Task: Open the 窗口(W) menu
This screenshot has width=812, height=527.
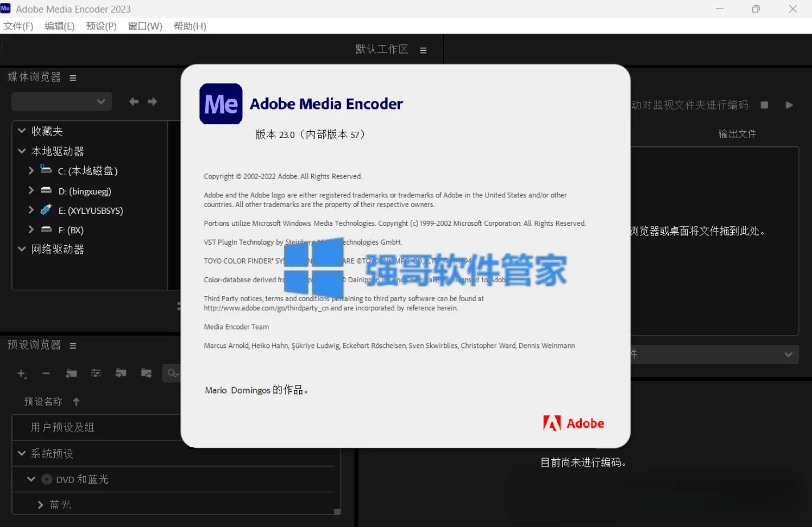Action: click(x=145, y=26)
